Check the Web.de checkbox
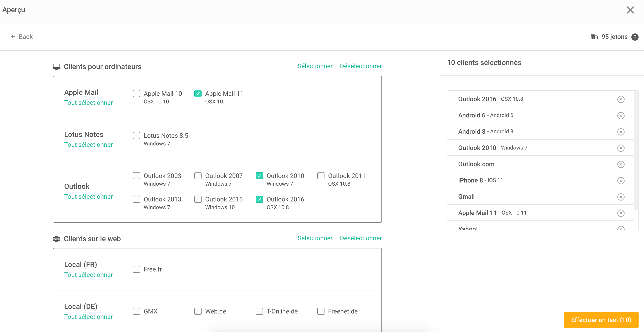This screenshot has width=644, height=332. tap(198, 311)
